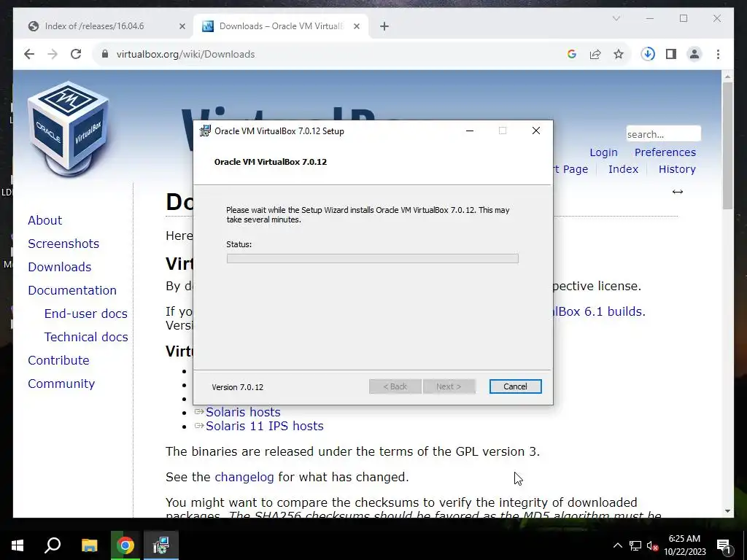The width and height of the screenshot is (747, 560).
Task: Click the scrollbar down arrow
Action: (727, 511)
